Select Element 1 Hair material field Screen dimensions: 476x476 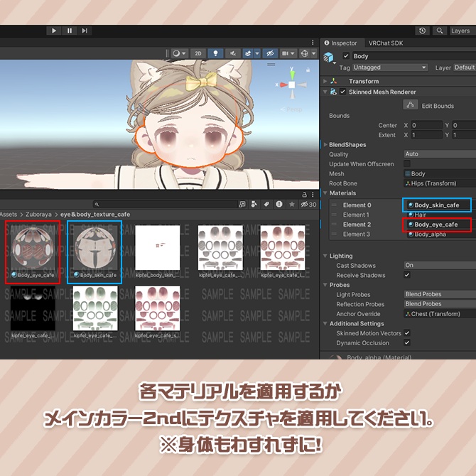pos(442,215)
